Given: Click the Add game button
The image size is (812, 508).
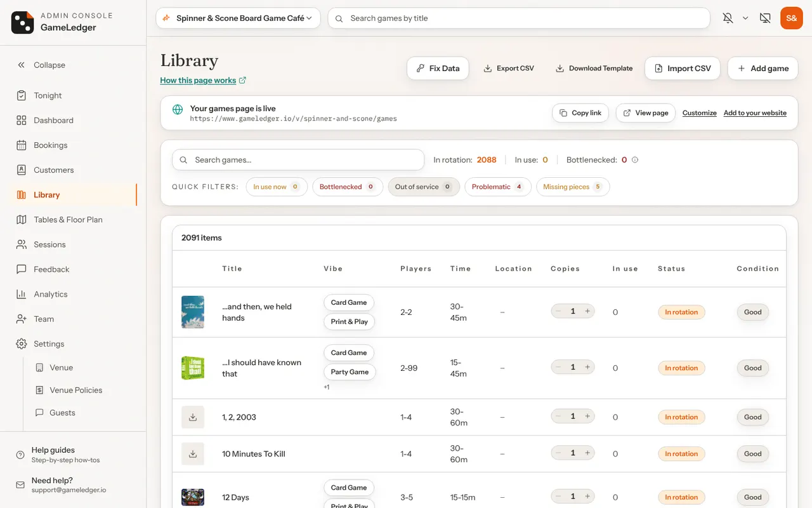Looking at the screenshot, I should click(763, 69).
